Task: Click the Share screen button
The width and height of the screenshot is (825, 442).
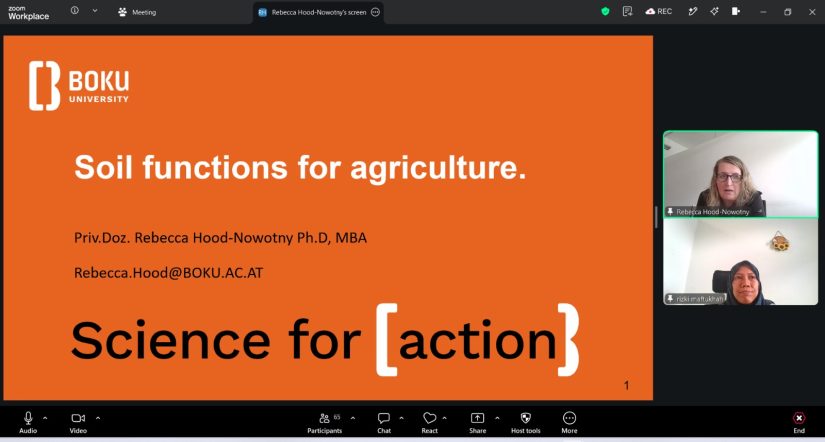Action: coord(477,423)
